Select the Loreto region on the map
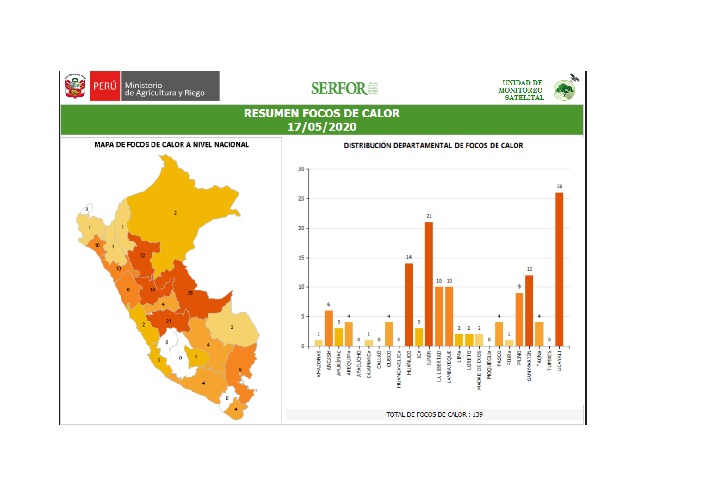This screenshot has height=496, width=702. click(174, 211)
